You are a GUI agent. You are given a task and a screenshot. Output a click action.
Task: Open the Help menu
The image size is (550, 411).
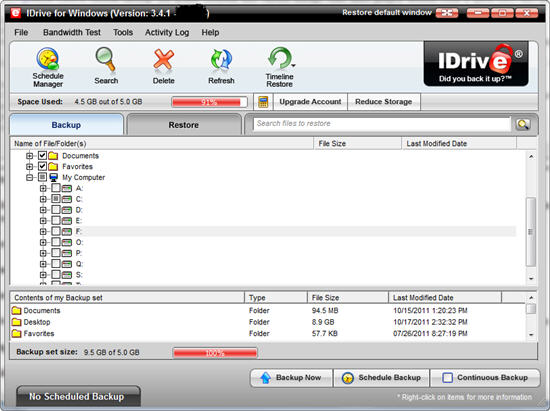(x=210, y=32)
